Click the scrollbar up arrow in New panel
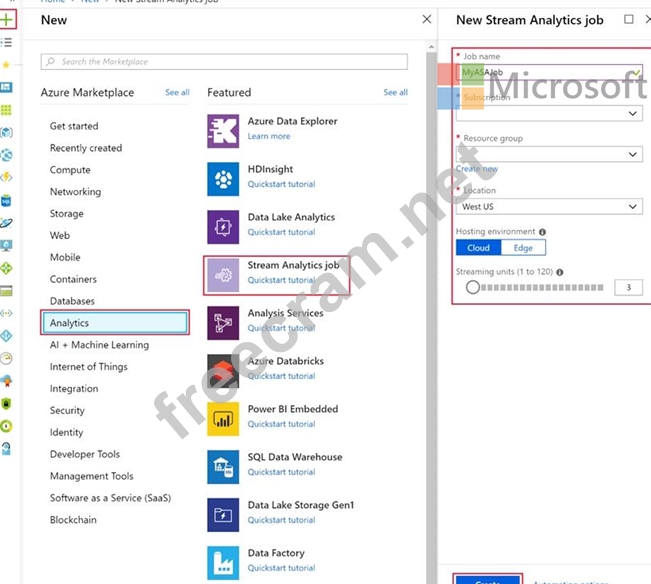Screen dimensions: 651x584 click(x=431, y=47)
